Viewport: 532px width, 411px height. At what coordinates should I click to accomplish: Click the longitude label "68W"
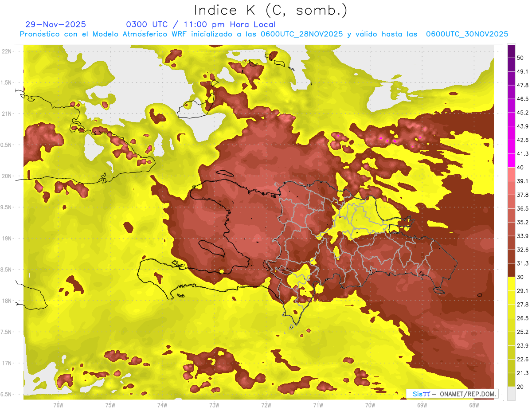(x=473, y=404)
